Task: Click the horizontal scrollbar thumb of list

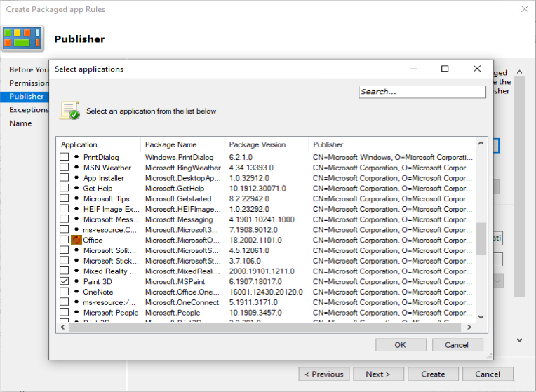Action: point(265,327)
